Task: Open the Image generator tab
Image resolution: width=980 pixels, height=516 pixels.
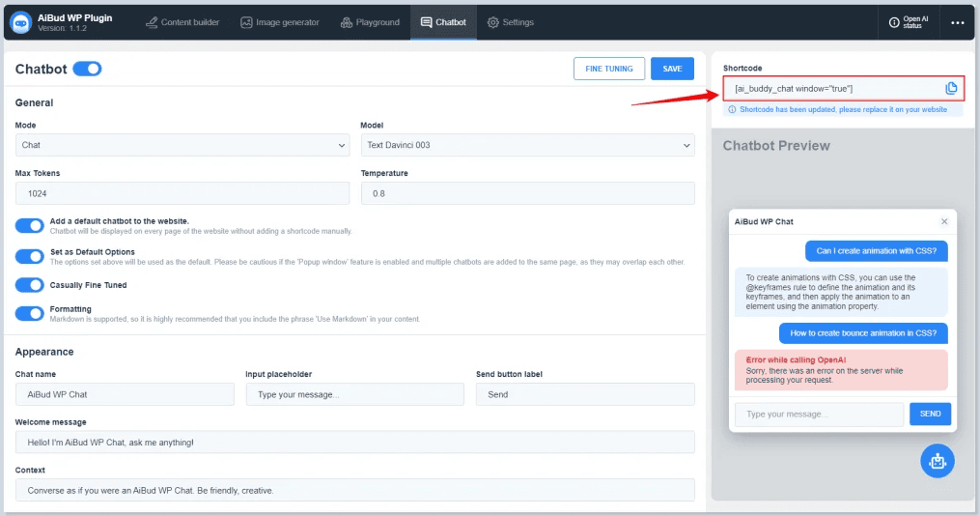Action: (280, 22)
